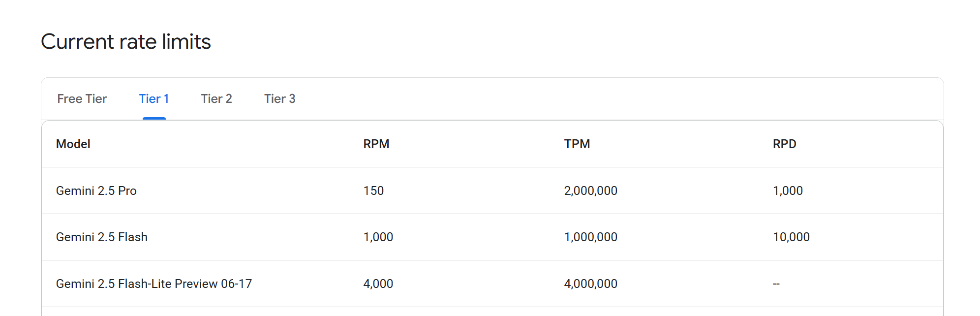Select the Gemini 2.5 Flash model cell
This screenshot has width=980, height=316.
click(x=102, y=237)
